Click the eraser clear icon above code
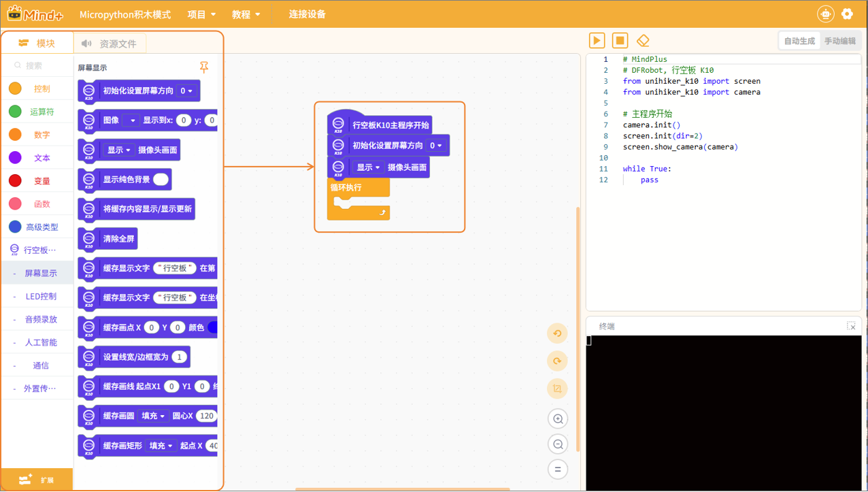 pos(643,41)
